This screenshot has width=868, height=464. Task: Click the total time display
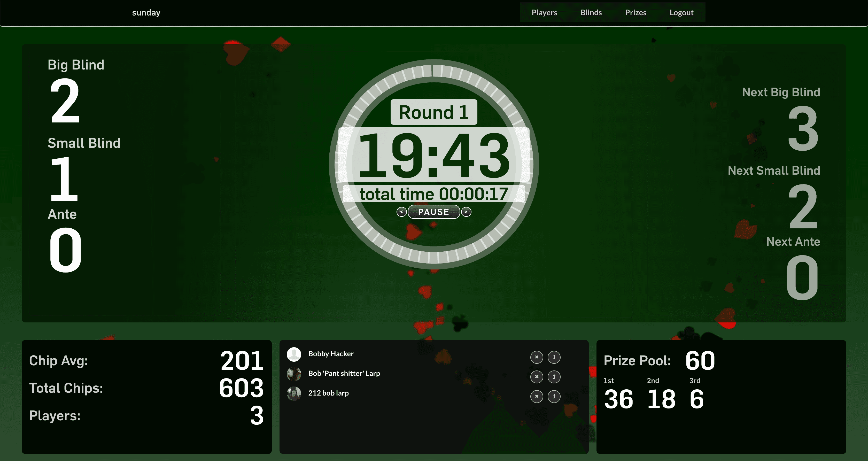pyautogui.click(x=434, y=194)
